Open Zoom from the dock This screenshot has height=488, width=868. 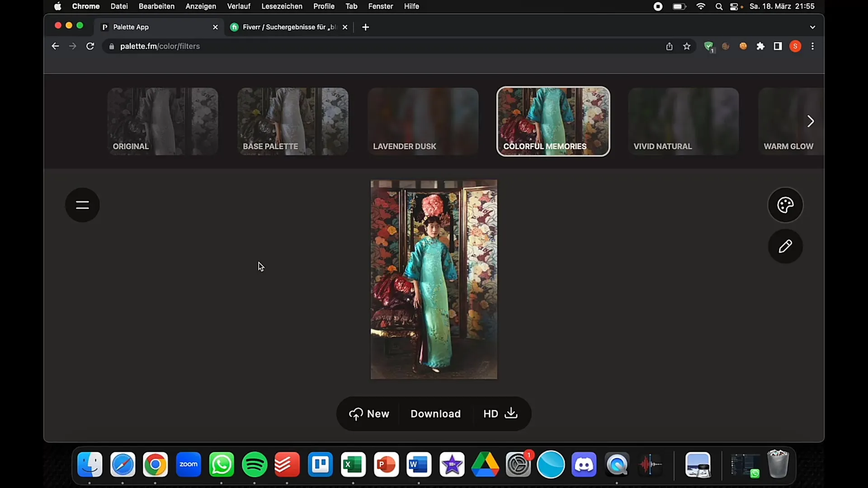pos(189,465)
